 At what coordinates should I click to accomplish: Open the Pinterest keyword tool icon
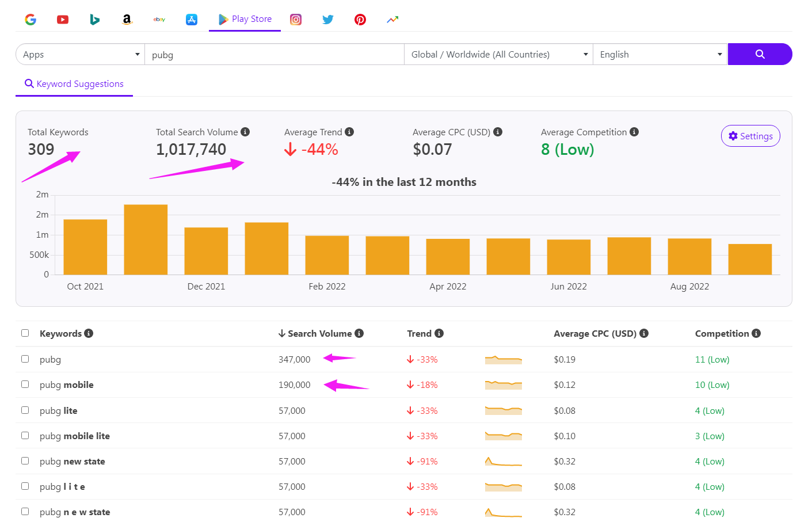pyautogui.click(x=360, y=19)
